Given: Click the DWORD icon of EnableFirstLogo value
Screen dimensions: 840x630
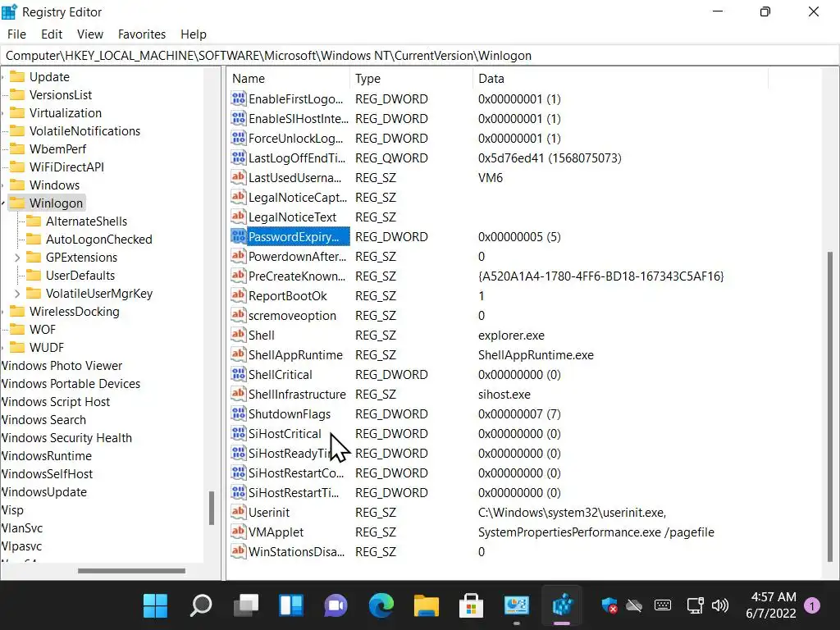Looking at the screenshot, I should click(x=239, y=98).
